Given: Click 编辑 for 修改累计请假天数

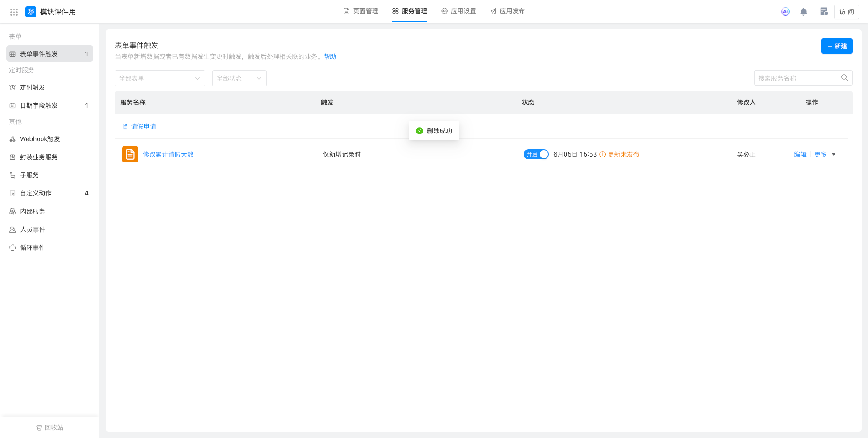Looking at the screenshot, I should coord(800,154).
